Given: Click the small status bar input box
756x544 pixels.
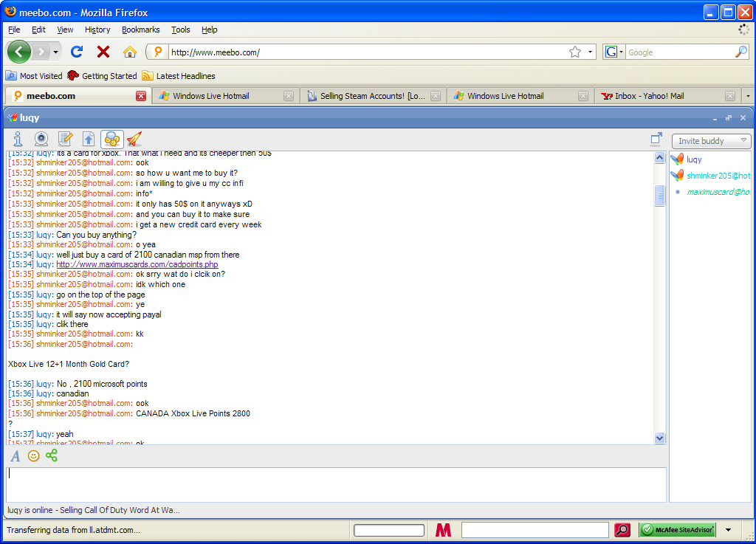Looking at the screenshot, I should [389, 531].
